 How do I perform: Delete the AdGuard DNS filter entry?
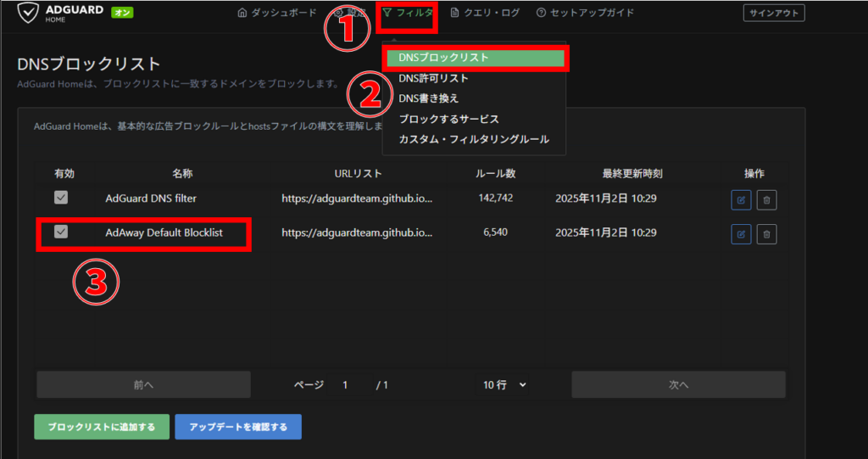click(766, 200)
